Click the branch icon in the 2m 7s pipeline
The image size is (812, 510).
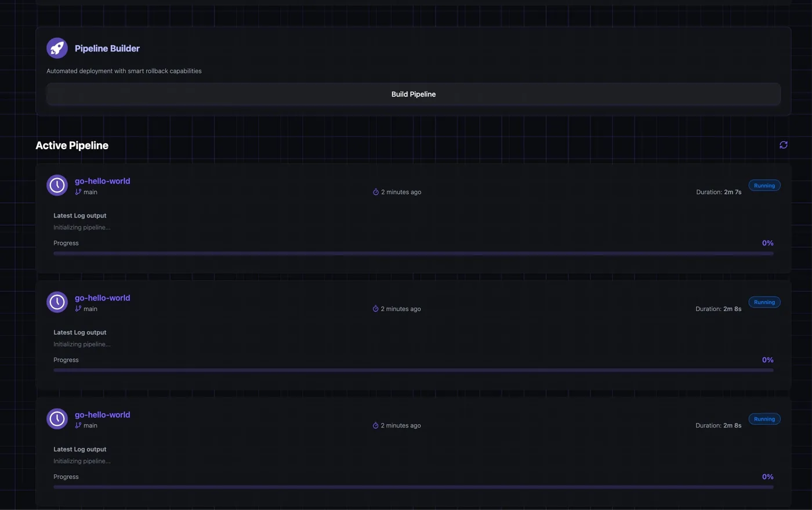click(x=78, y=192)
